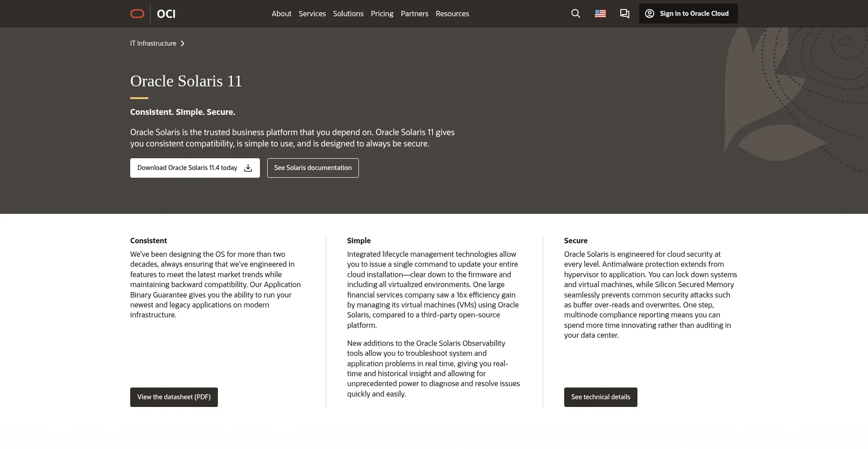Click the search magnifier icon
The height and width of the screenshot is (449, 868).
click(x=576, y=14)
